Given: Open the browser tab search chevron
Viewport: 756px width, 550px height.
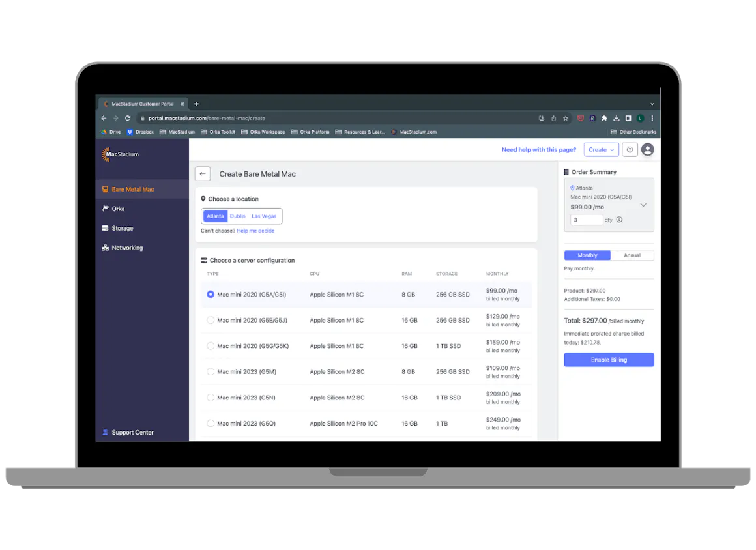Looking at the screenshot, I should point(652,104).
